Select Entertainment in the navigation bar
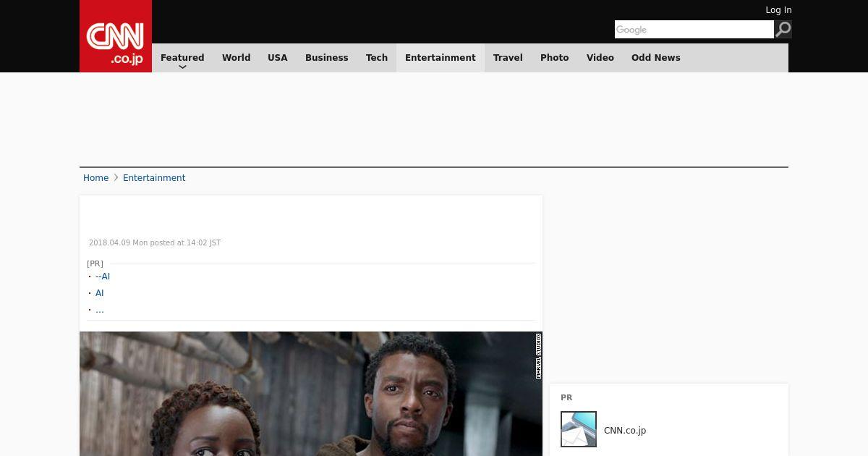 click(441, 58)
